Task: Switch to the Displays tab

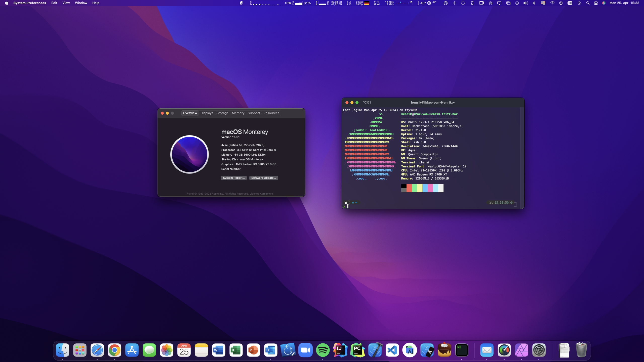Action: point(207,113)
